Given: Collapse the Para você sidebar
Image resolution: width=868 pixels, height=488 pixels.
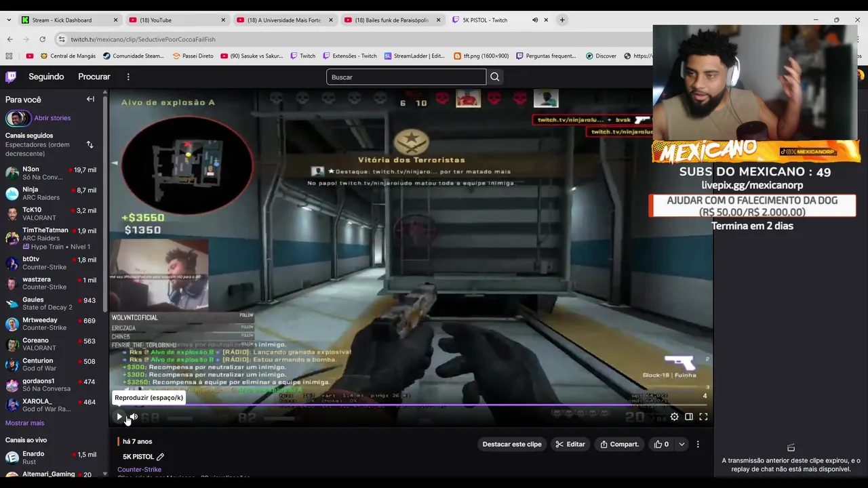Looking at the screenshot, I should (90, 99).
